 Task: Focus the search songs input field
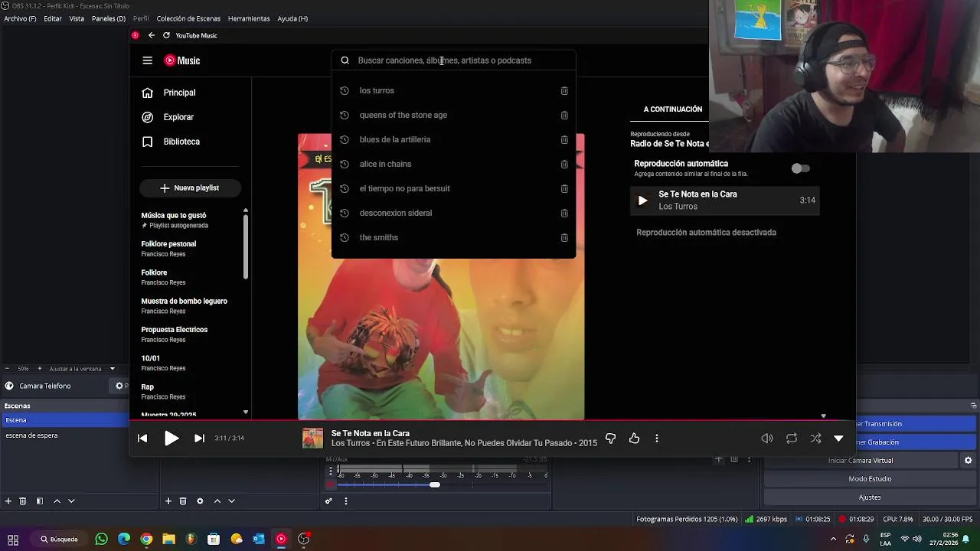pos(453,60)
